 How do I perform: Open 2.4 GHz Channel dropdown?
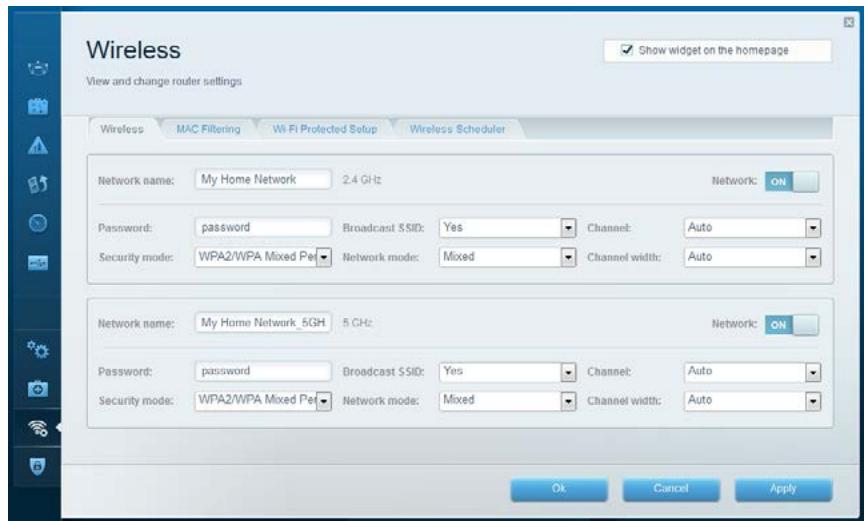(x=752, y=227)
